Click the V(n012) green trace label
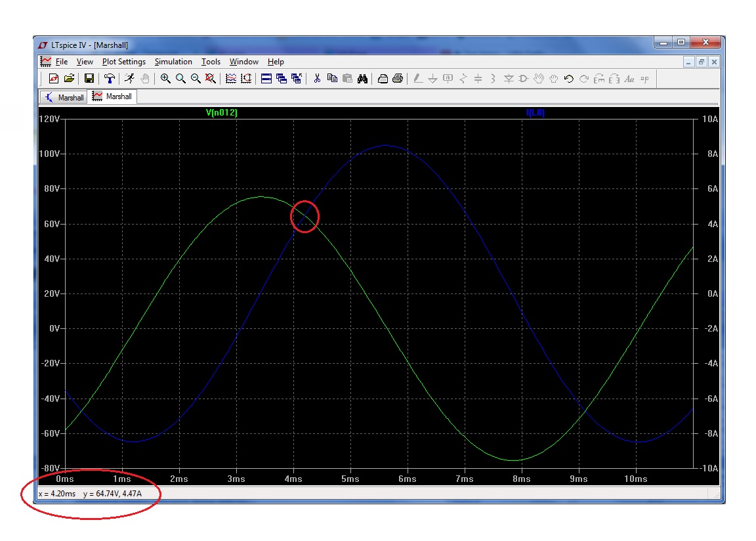This screenshot has width=756, height=541. pos(222,113)
